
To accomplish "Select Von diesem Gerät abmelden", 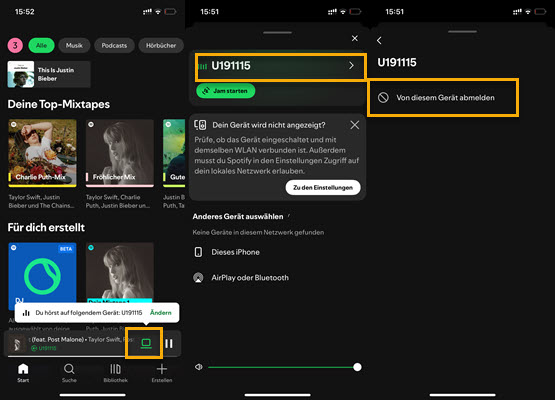I will point(443,98).
